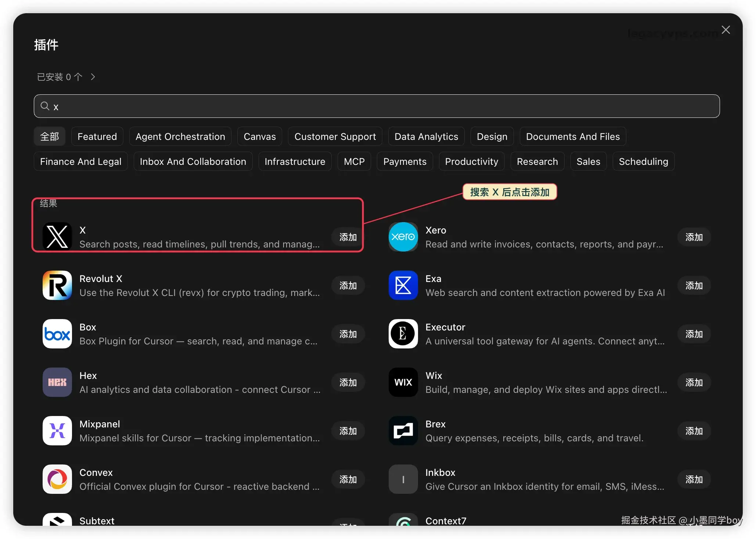Click the Box plugin description text
The image size is (756, 539).
click(x=198, y=341)
